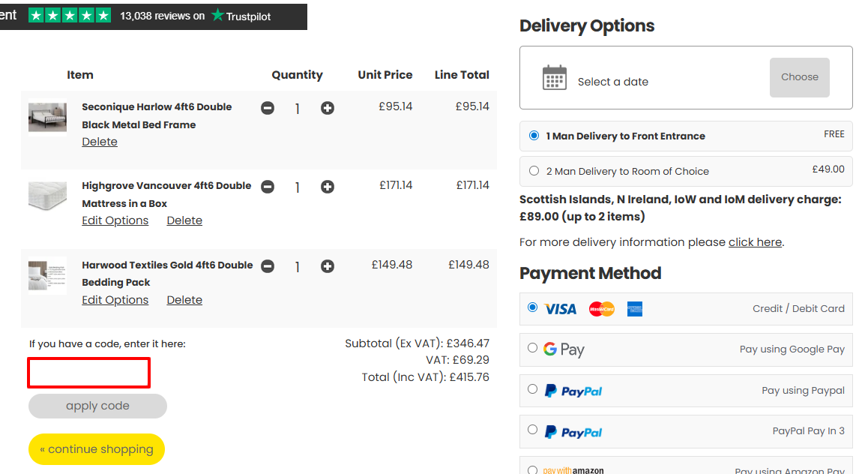The image size is (868, 474).
Task: Click the Unit Price column header
Action: click(x=385, y=75)
